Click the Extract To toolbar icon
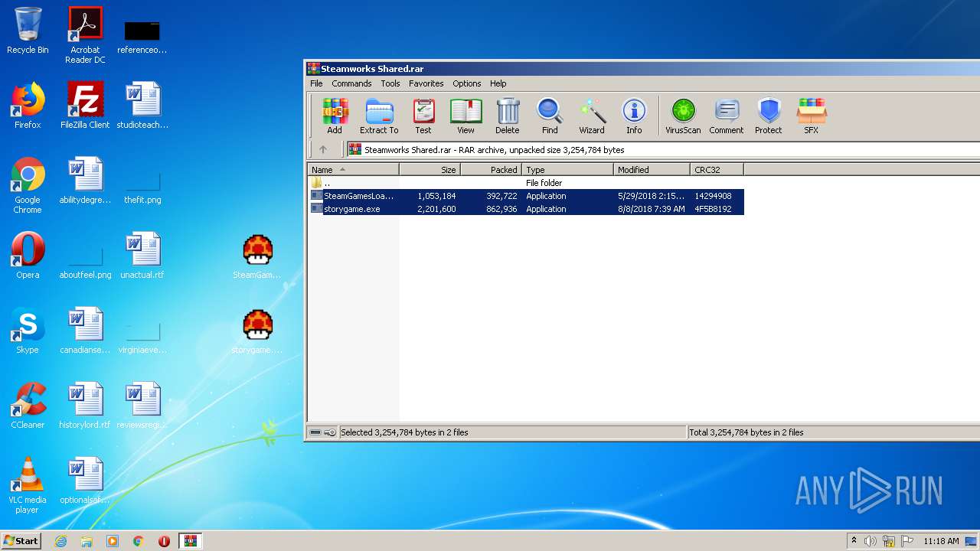This screenshot has width=980, height=551. tap(379, 116)
